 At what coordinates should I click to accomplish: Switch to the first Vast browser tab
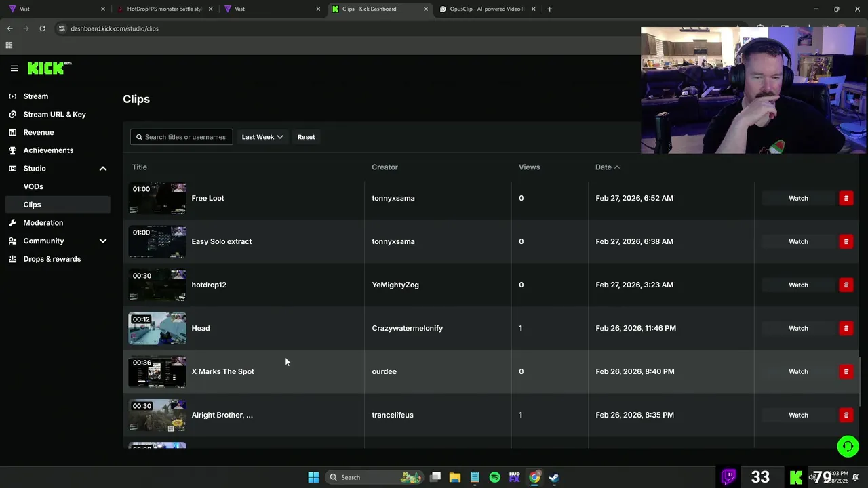coord(56,9)
